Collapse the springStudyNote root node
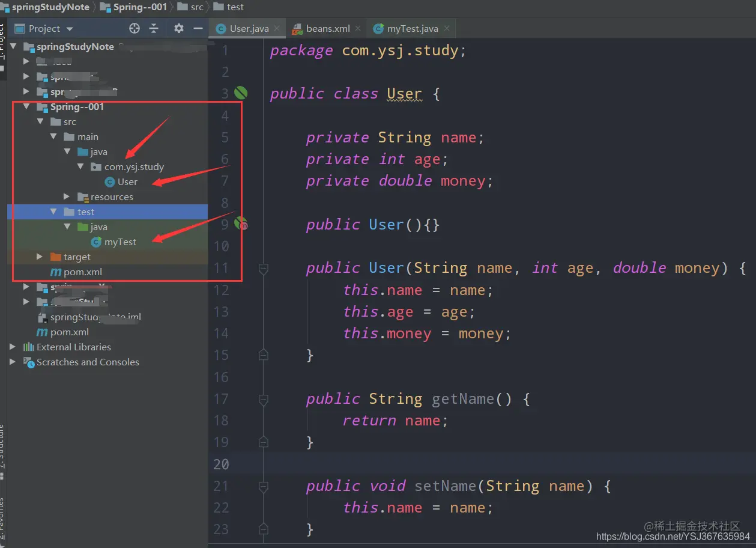756x548 pixels. pyautogui.click(x=13, y=46)
